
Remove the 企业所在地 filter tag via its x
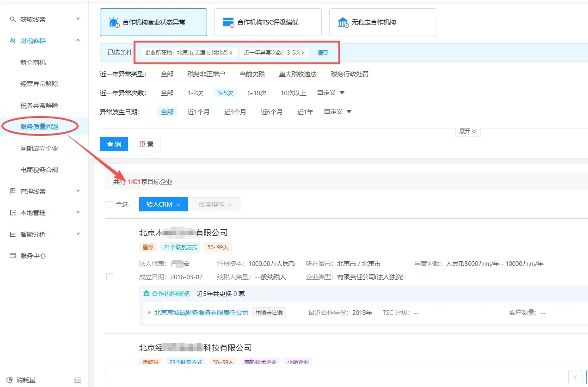point(231,53)
